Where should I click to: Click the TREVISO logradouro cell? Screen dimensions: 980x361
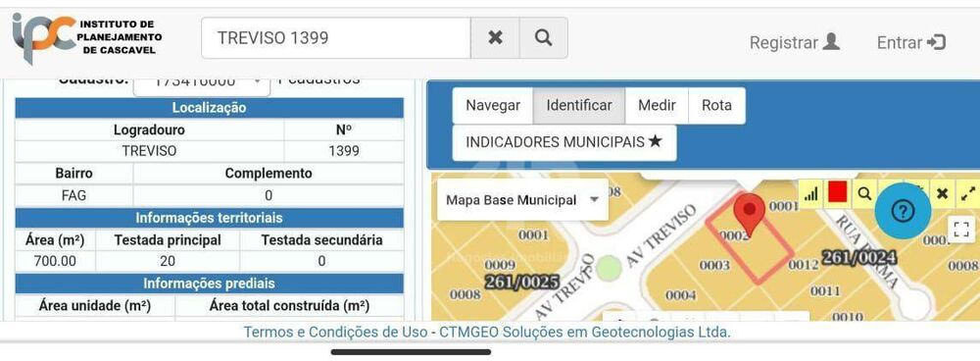[149, 151]
